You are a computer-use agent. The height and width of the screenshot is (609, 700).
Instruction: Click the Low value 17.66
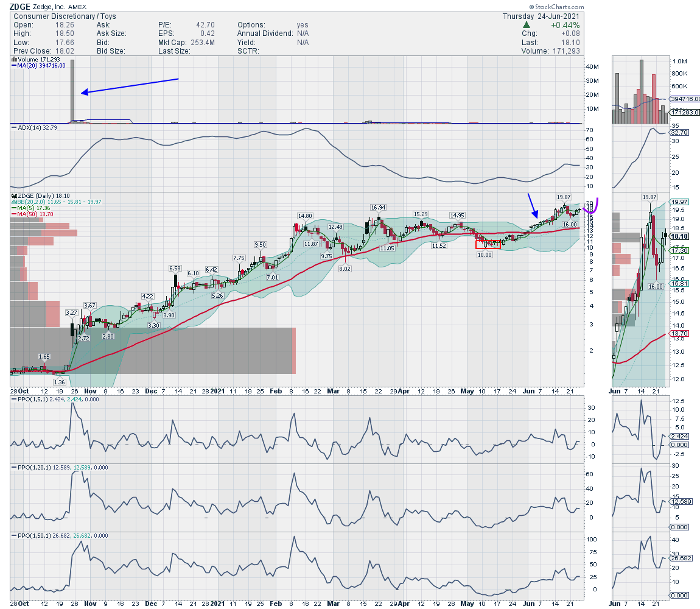point(65,43)
